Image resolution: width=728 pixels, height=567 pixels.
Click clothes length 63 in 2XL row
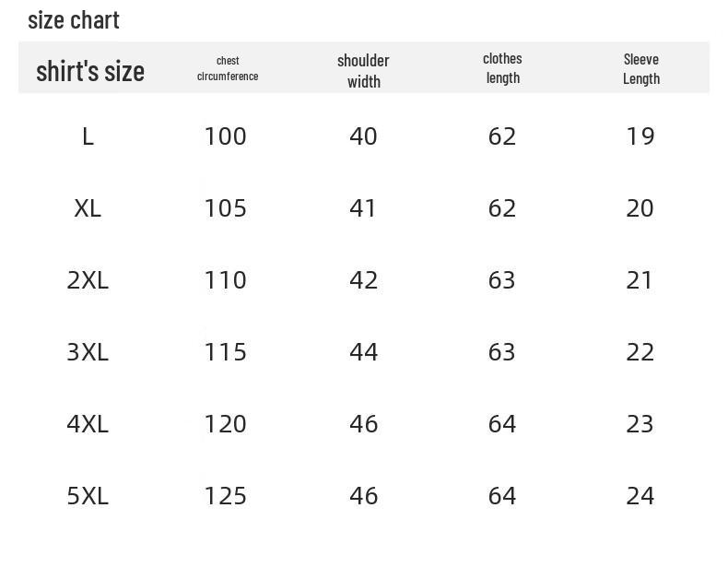(501, 280)
